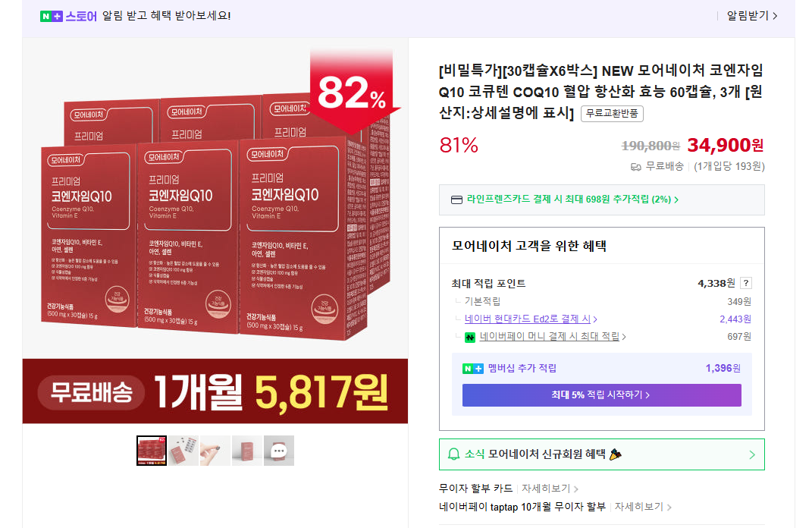812x528 pixels.
Task: Click the N+ store logo icon
Action: [52, 17]
